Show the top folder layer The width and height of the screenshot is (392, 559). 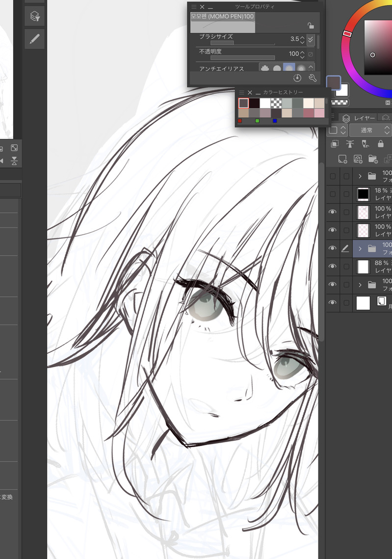[333, 176]
